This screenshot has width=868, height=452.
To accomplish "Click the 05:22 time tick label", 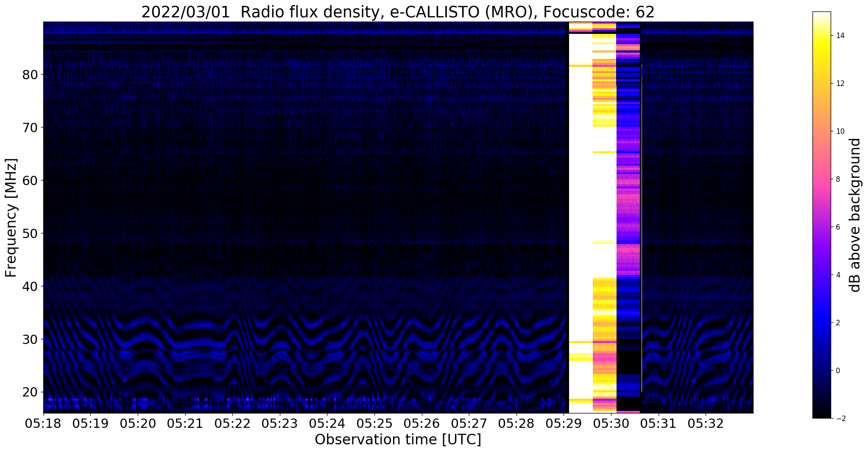I will [232, 423].
